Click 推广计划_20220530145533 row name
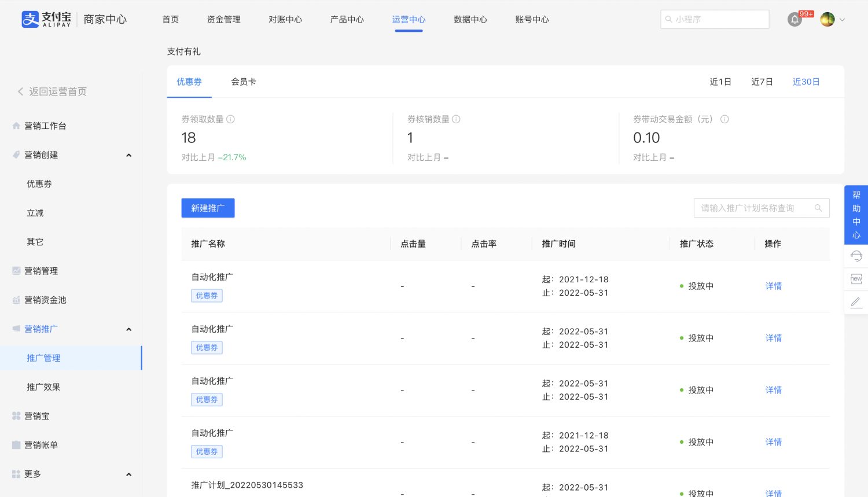The height and width of the screenshot is (497, 868). click(247, 485)
